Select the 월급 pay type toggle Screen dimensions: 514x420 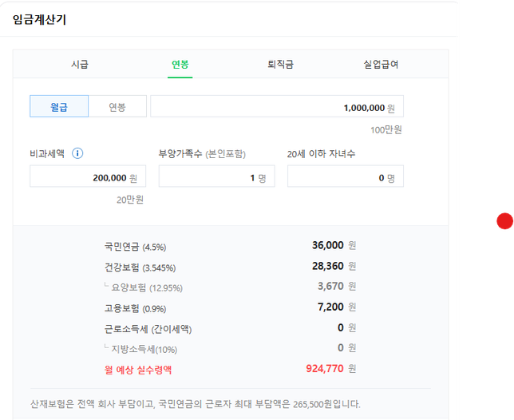coord(59,107)
